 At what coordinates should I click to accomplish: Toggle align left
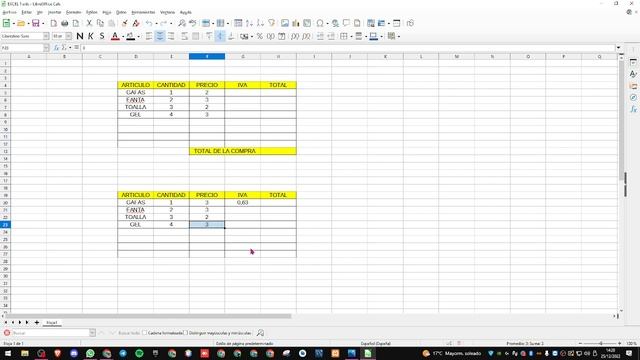coord(149,36)
